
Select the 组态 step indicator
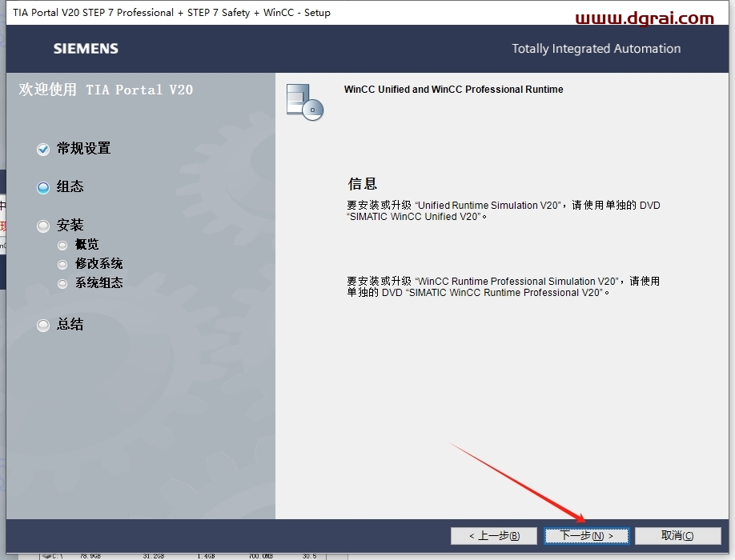coord(43,188)
